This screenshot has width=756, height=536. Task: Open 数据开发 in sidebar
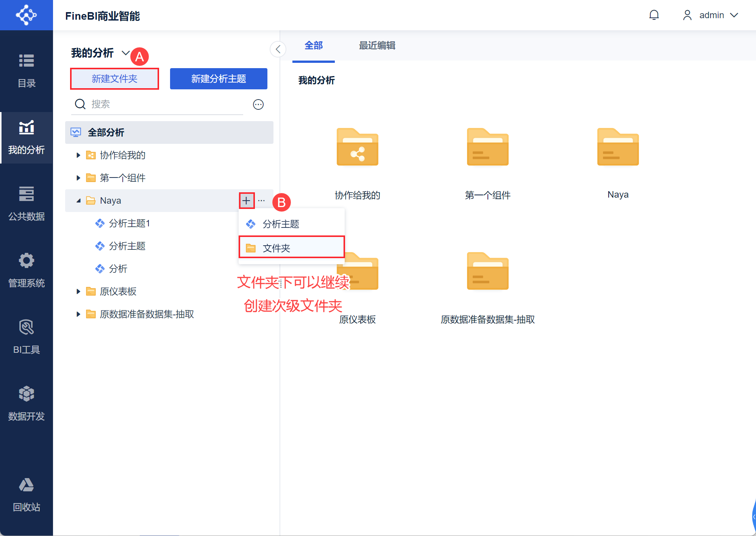pyautogui.click(x=27, y=404)
